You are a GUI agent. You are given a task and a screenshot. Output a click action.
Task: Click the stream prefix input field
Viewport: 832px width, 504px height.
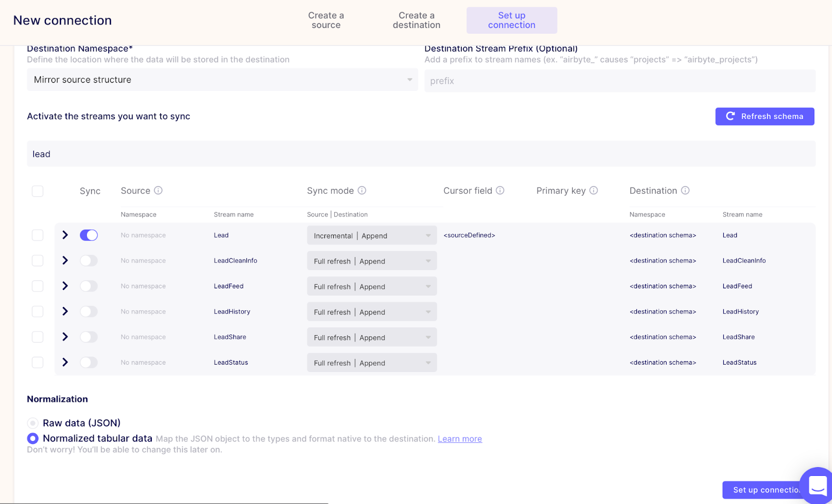point(620,81)
